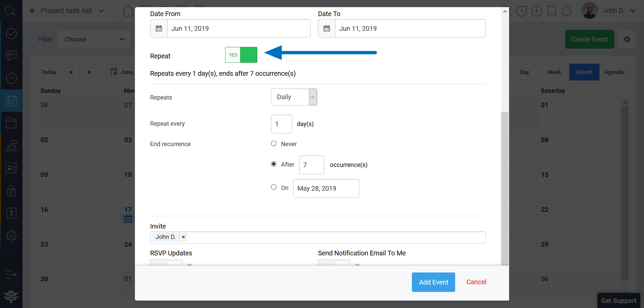The width and height of the screenshot is (644, 308).
Task: Click the Date To calendar icon
Action: 327,28
